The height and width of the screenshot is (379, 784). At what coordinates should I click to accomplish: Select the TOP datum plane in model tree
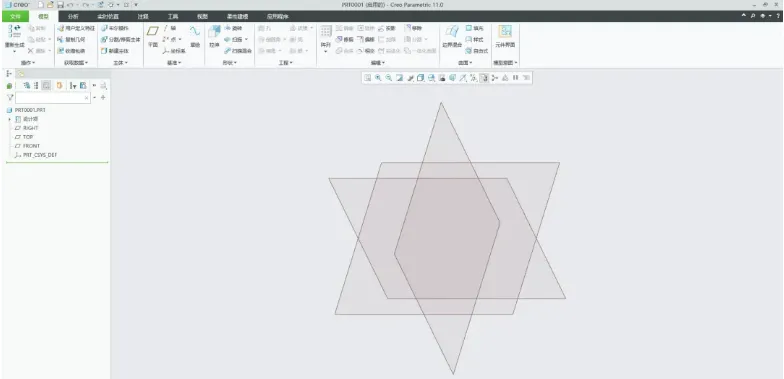[24, 137]
